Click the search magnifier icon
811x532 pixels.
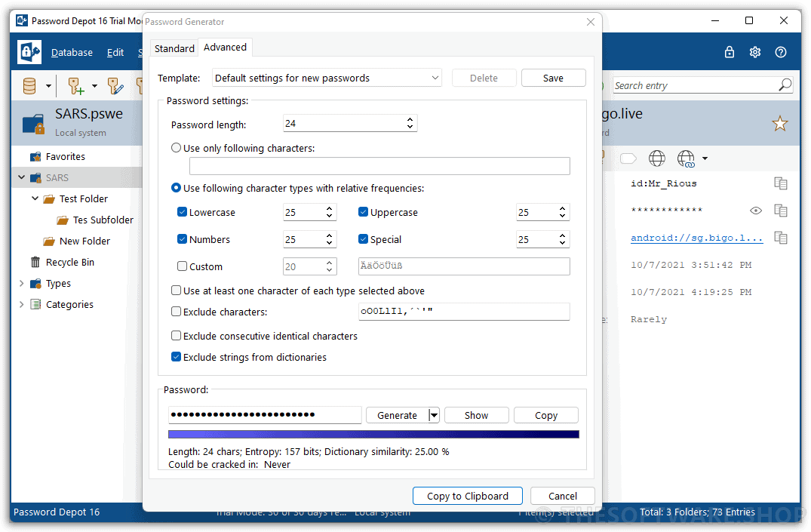point(785,85)
